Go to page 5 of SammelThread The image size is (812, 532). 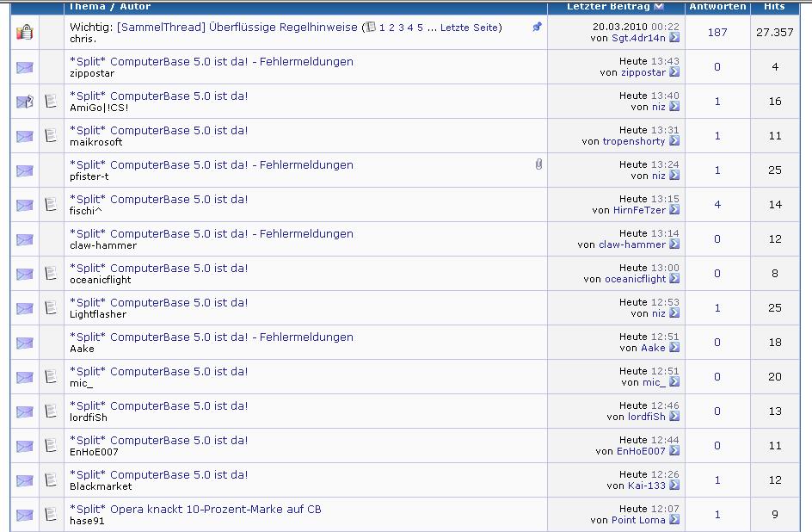click(420, 28)
